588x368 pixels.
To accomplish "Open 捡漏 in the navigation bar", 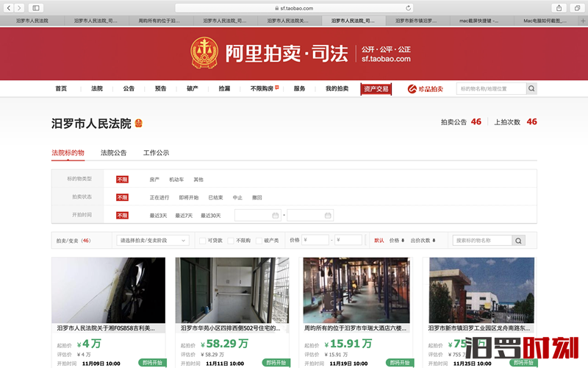I will [x=224, y=88].
